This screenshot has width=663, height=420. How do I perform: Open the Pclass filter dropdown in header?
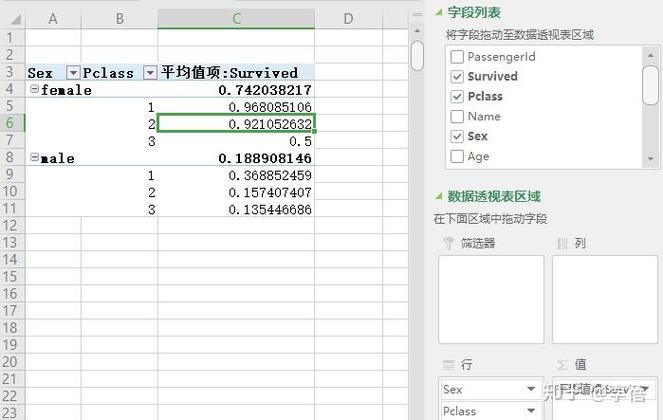tap(150, 73)
